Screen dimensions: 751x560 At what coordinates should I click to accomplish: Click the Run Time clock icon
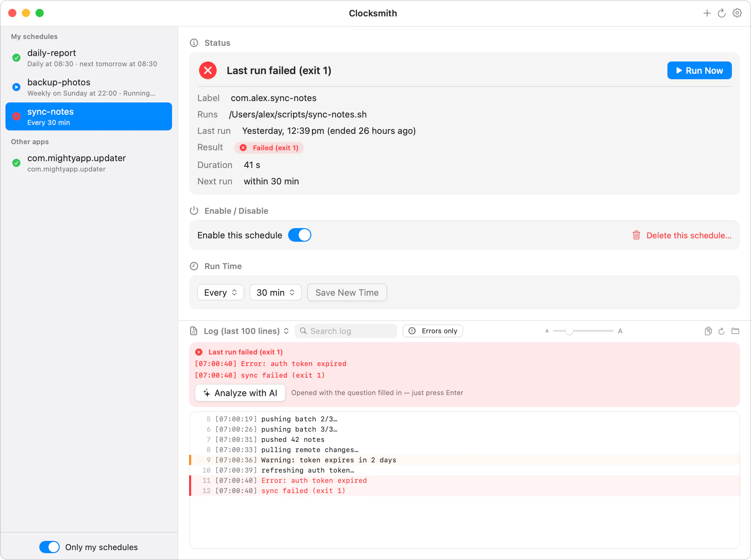[x=194, y=266]
